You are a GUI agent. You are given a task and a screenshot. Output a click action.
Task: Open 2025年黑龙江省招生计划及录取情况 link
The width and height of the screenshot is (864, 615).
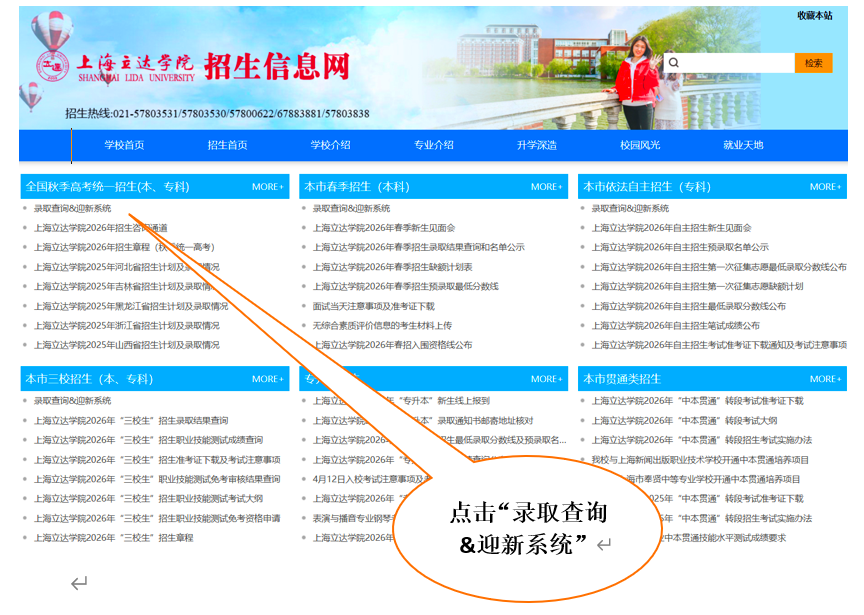coord(131,306)
